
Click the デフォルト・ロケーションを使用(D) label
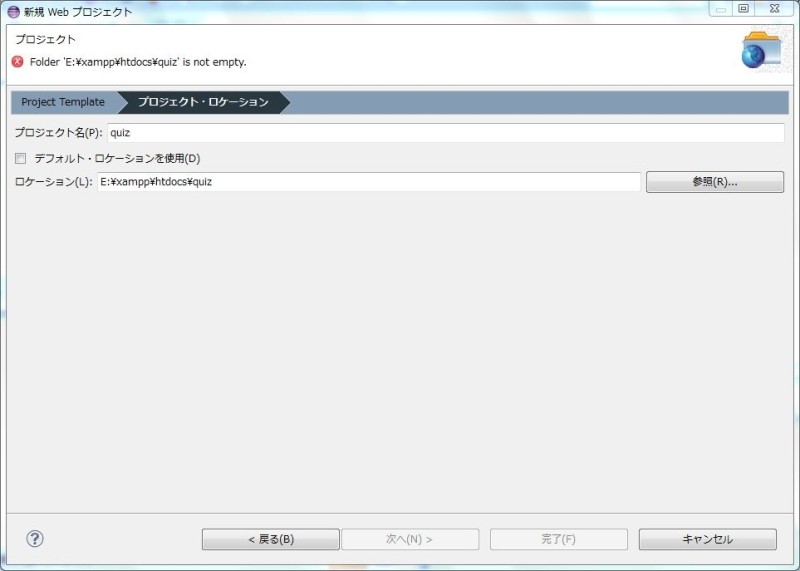tap(117, 158)
